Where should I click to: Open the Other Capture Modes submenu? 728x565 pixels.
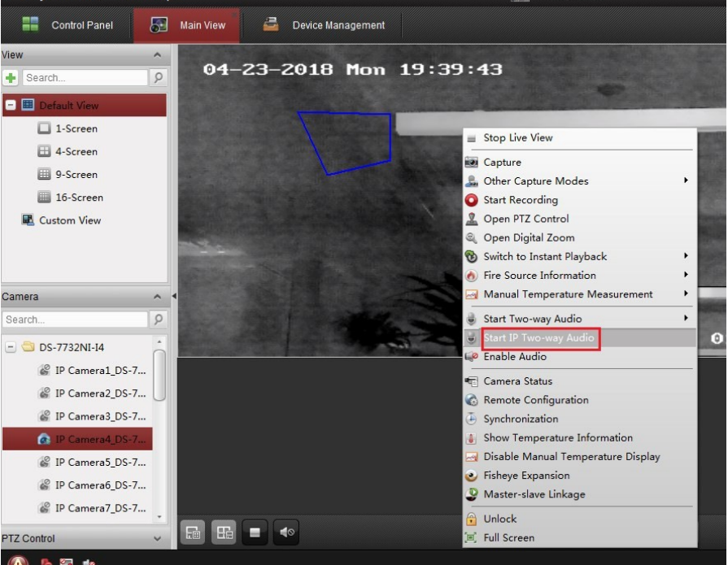(535, 181)
